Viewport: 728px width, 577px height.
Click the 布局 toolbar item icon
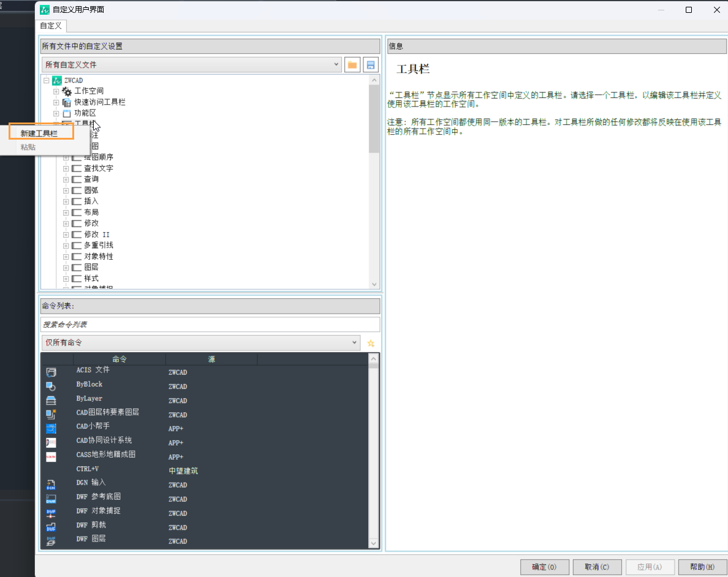[77, 213]
